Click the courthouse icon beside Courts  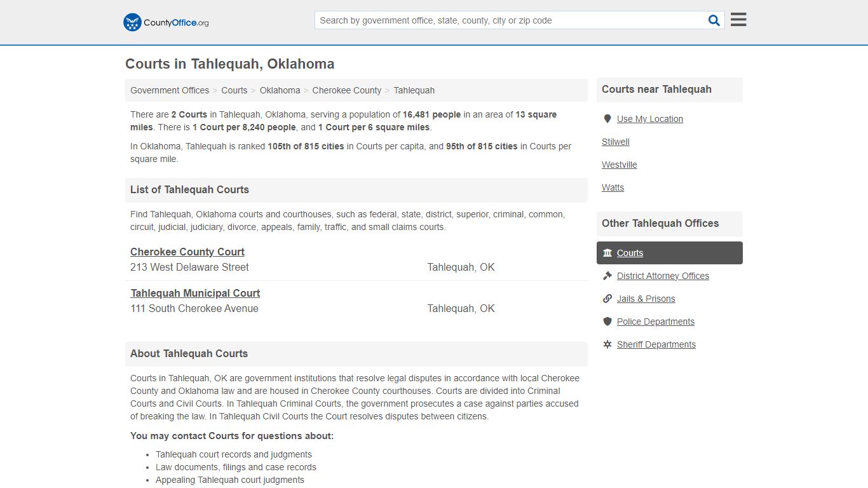coord(607,253)
